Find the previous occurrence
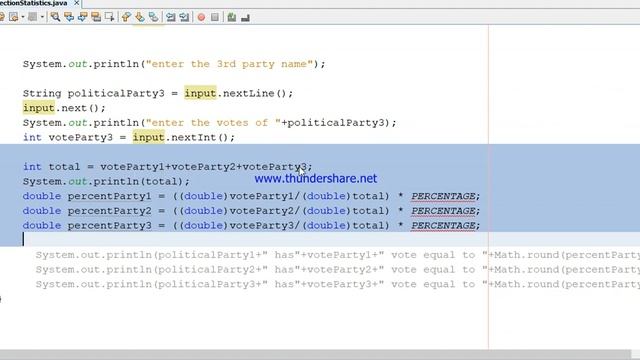 click(x=69, y=17)
